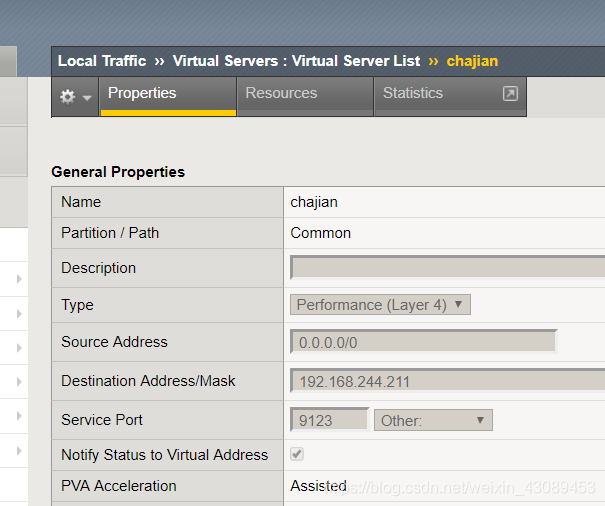Click the Destination Address/Mask label
This screenshot has width=605, height=506.
[148, 381]
